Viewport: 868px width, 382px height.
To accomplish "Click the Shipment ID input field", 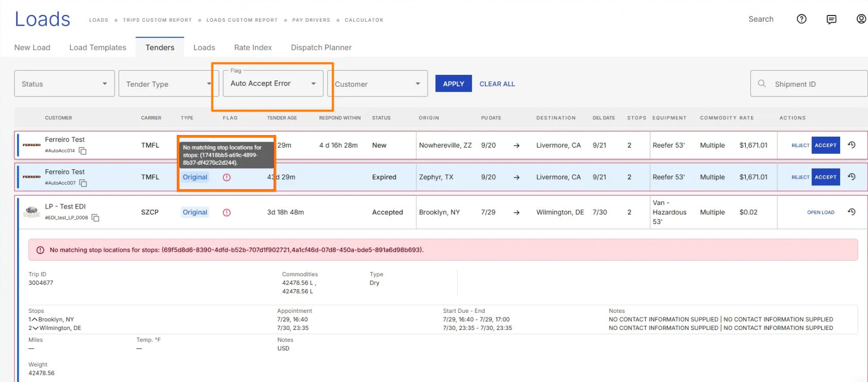I will coord(809,84).
